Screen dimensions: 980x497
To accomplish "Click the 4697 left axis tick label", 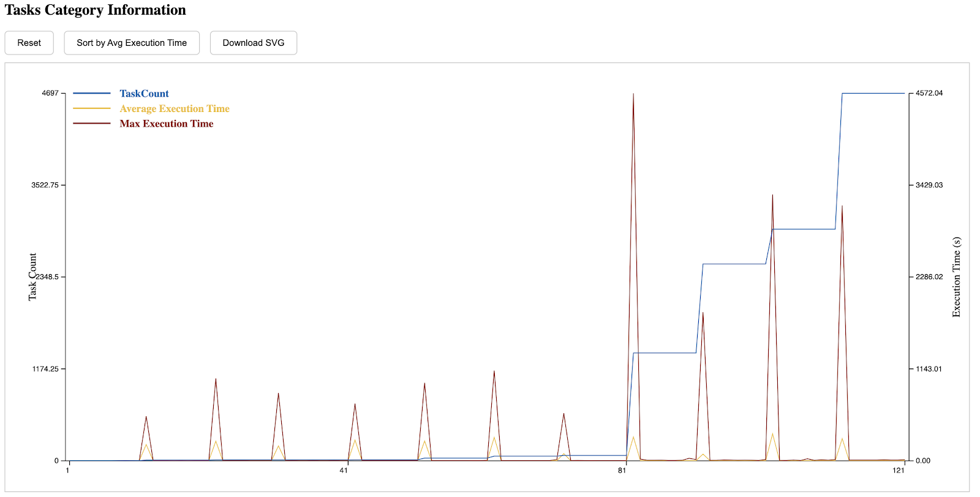I will (50, 93).
